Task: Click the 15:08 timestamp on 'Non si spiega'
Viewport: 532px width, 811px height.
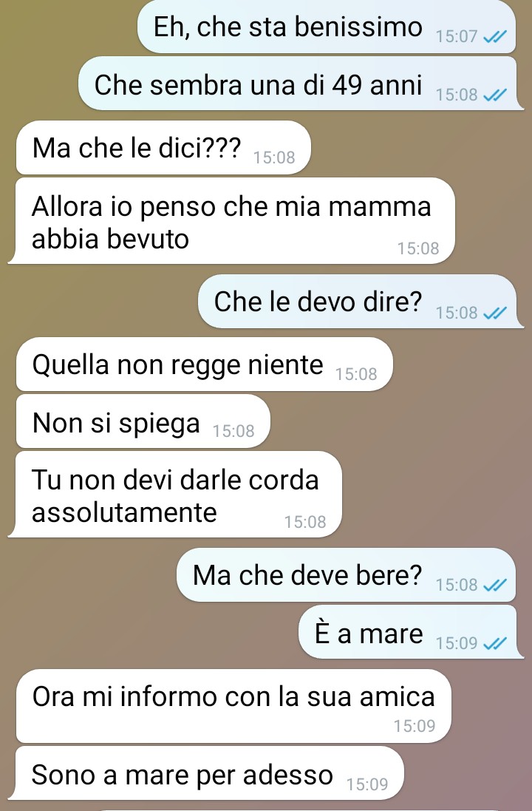Action: [233, 431]
